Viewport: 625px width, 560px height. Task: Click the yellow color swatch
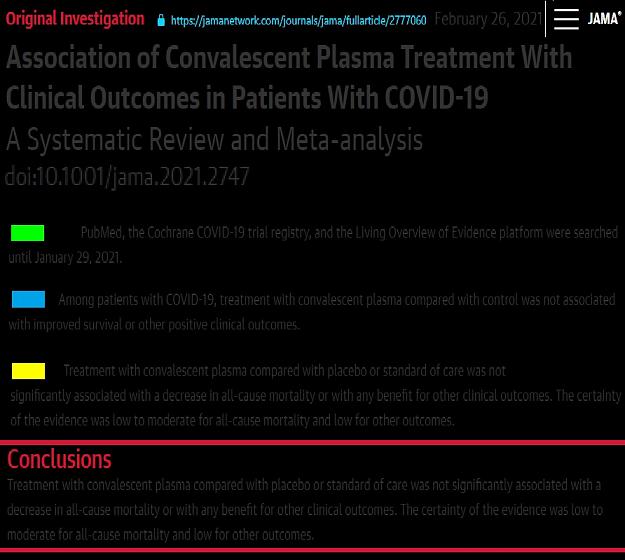(x=28, y=371)
